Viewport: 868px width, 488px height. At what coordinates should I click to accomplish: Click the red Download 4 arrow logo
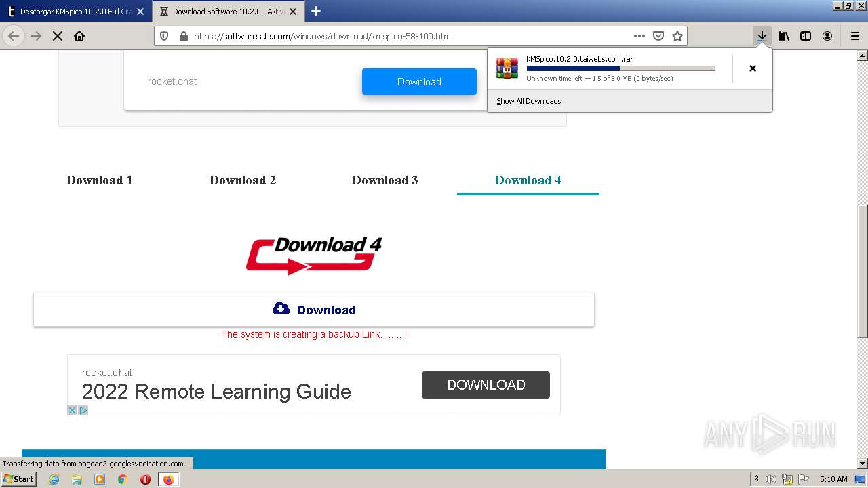pyautogui.click(x=314, y=256)
